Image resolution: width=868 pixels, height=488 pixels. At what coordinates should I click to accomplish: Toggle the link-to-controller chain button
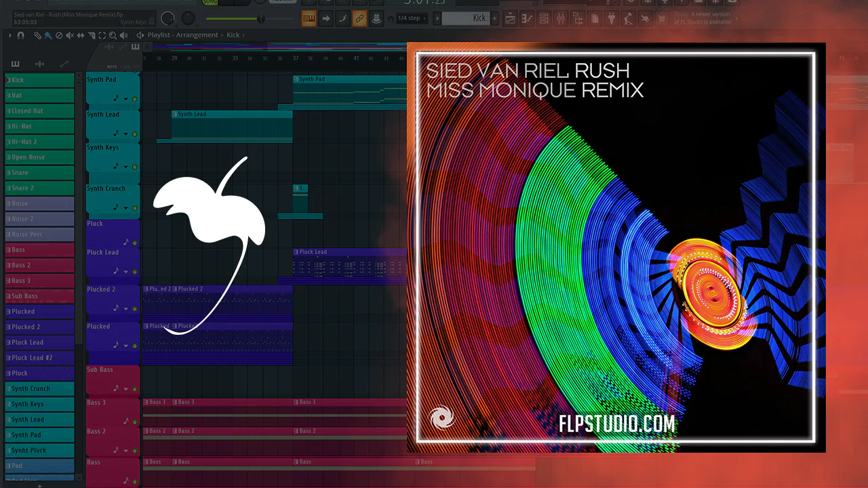pyautogui.click(x=359, y=18)
